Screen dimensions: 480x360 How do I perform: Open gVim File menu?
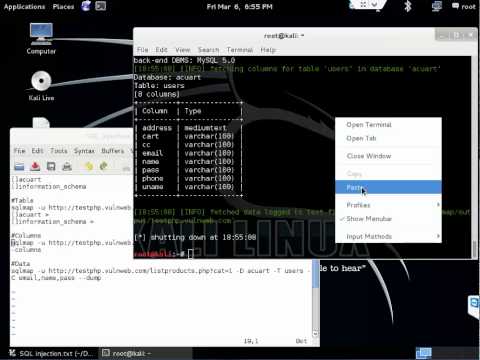point(19,151)
